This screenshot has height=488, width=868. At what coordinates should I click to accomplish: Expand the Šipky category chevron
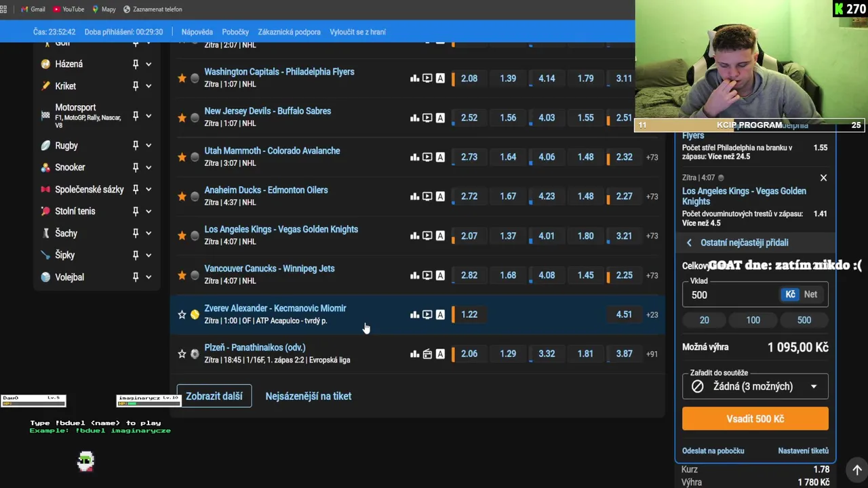(x=149, y=255)
